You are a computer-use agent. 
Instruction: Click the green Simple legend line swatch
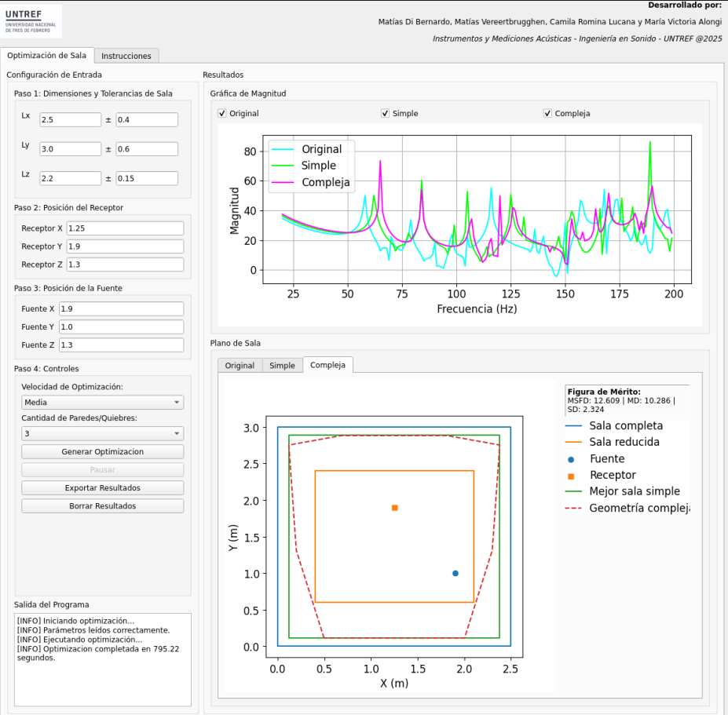point(282,166)
